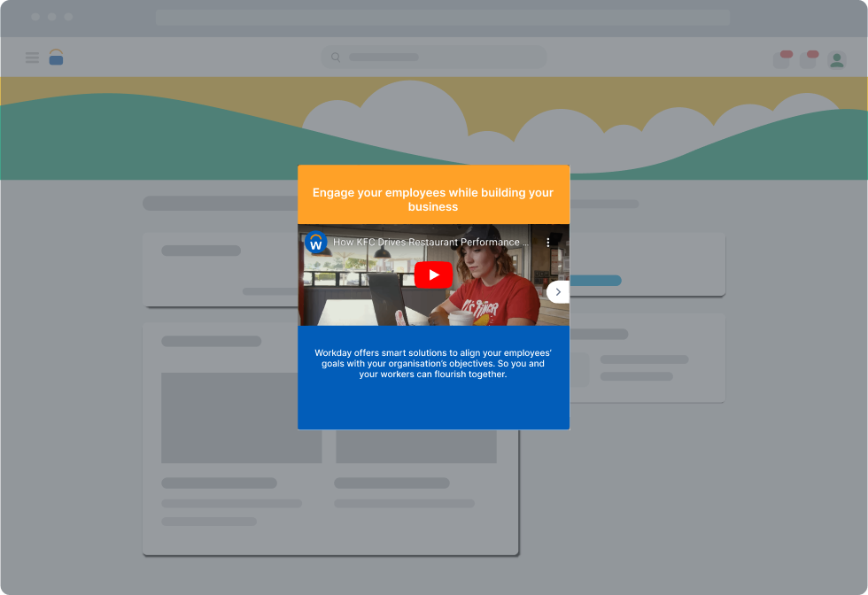Click 'Engage your employees while building your business' heading

tap(433, 199)
